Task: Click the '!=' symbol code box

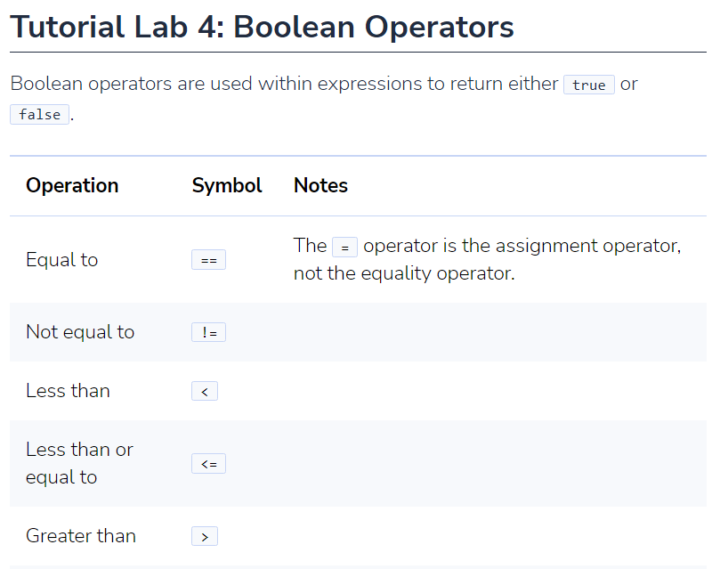Action: pos(208,332)
